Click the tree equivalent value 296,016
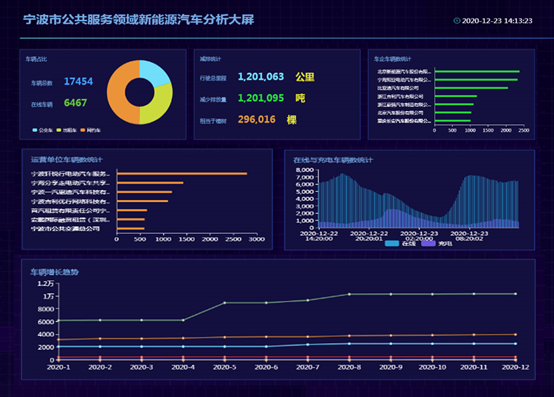 click(257, 119)
